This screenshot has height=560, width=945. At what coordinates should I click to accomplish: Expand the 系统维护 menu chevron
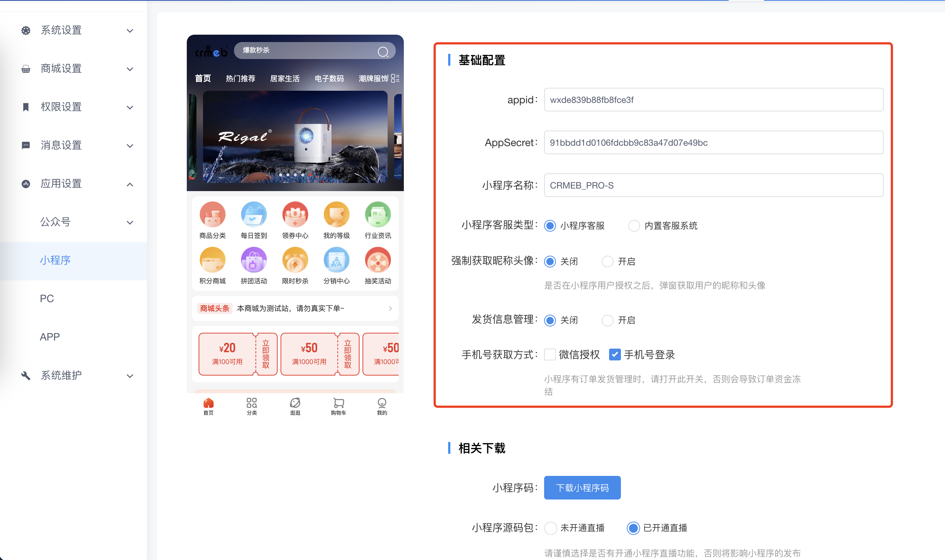(130, 376)
